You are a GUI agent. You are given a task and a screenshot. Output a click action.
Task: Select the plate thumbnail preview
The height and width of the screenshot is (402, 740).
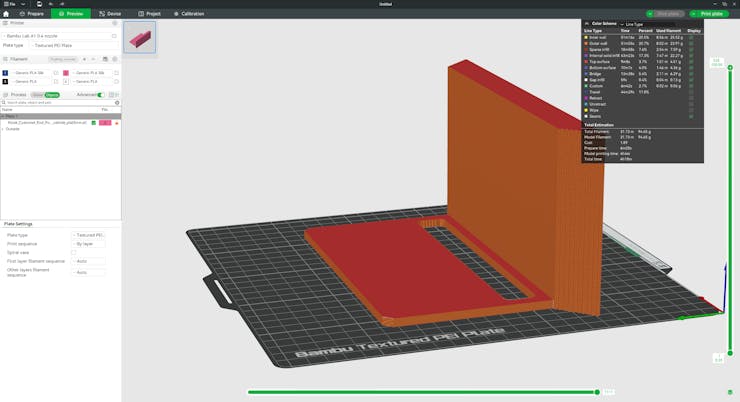(x=139, y=38)
